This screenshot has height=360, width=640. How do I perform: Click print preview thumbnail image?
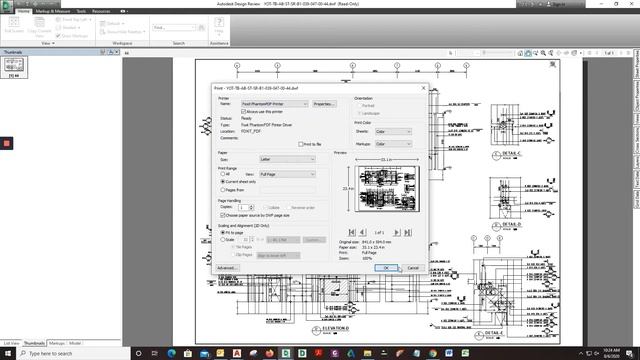pos(387,189)
